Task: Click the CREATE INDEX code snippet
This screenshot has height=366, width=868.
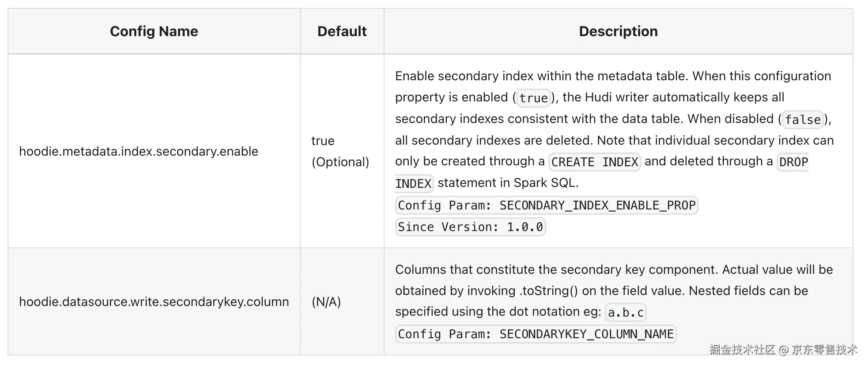Action: pyautogui.click(x=594, y=162)
